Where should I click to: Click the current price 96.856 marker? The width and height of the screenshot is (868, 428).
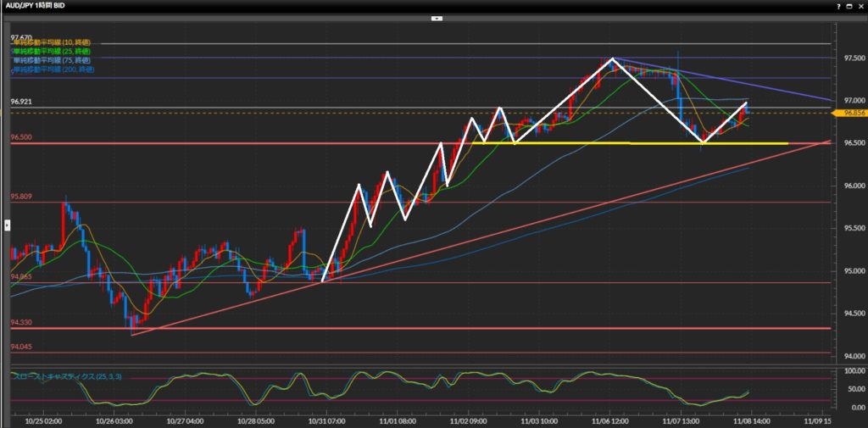(x=850, y=112)
